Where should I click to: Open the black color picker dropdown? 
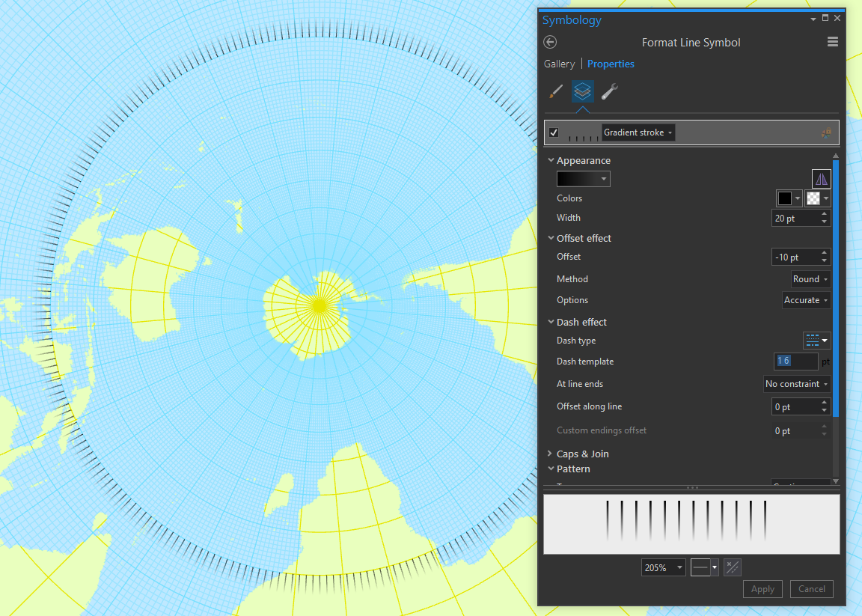point(789,198)
